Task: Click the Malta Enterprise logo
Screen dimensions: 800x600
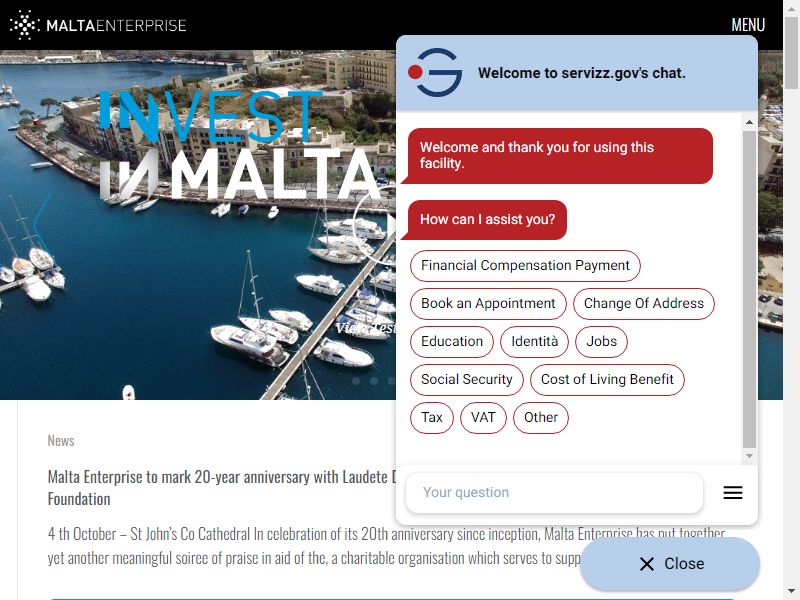Action: (x=98, y=24)
